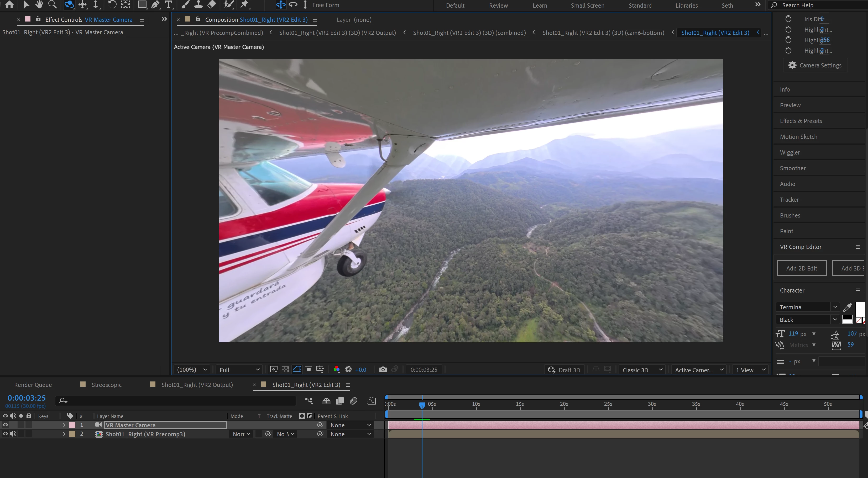This screenshot has height=478, width=868.
Task: Click the Roto Brush tool
Action: tap(228, 5)
